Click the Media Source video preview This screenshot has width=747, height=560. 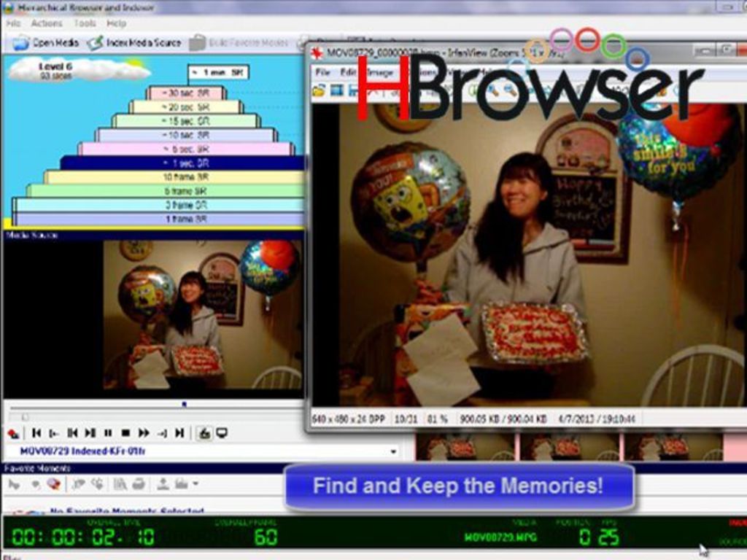point(153,318)
